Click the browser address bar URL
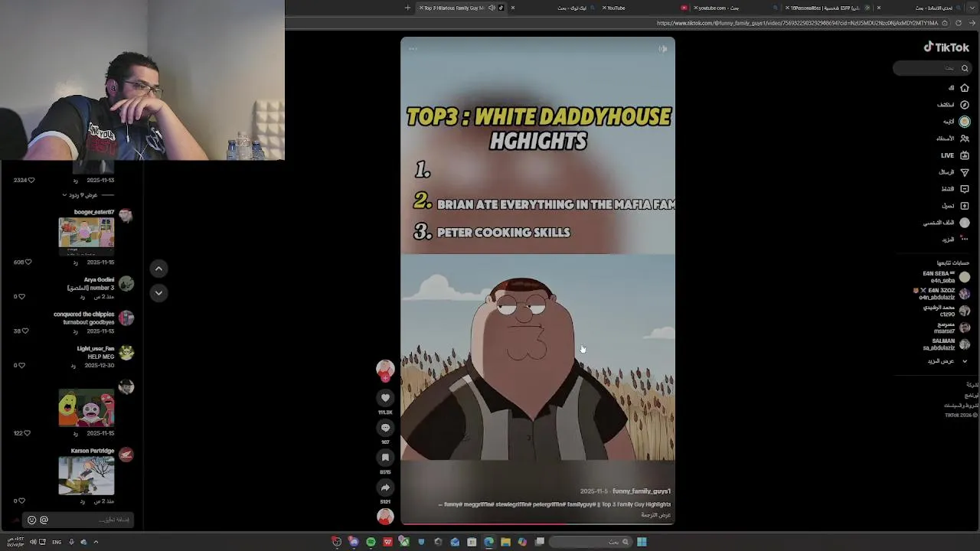 pos(796,23)
